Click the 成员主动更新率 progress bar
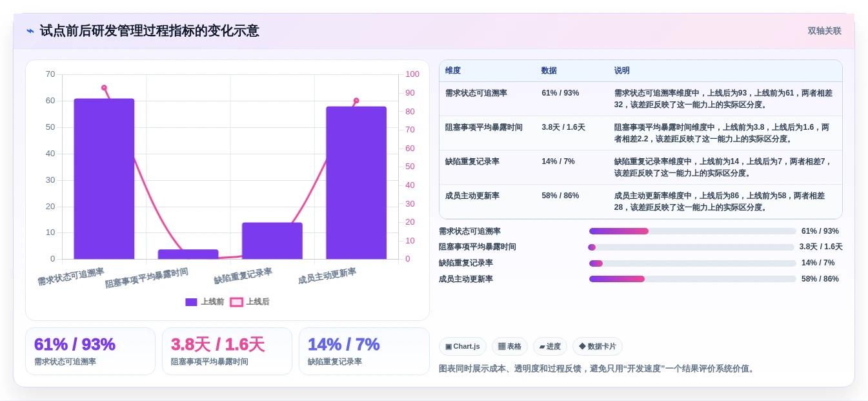 pyautogui.click(x=692, y=279)
